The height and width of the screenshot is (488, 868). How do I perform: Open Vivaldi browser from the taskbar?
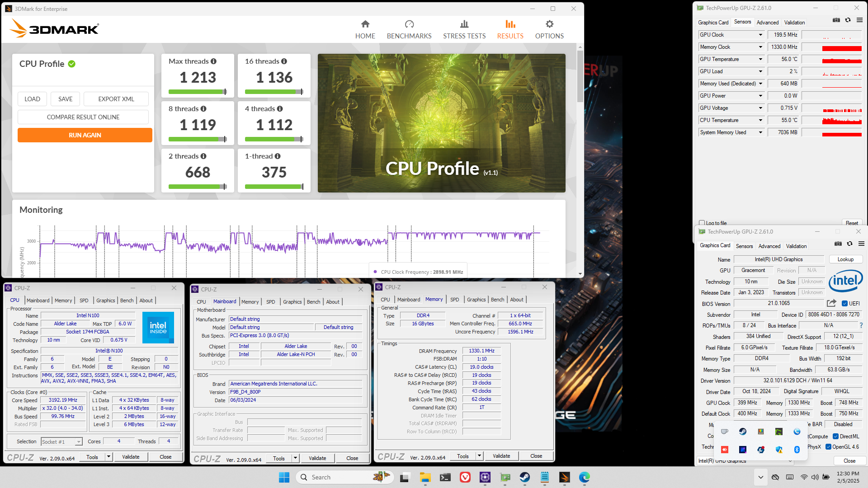(x=465, y=477)
